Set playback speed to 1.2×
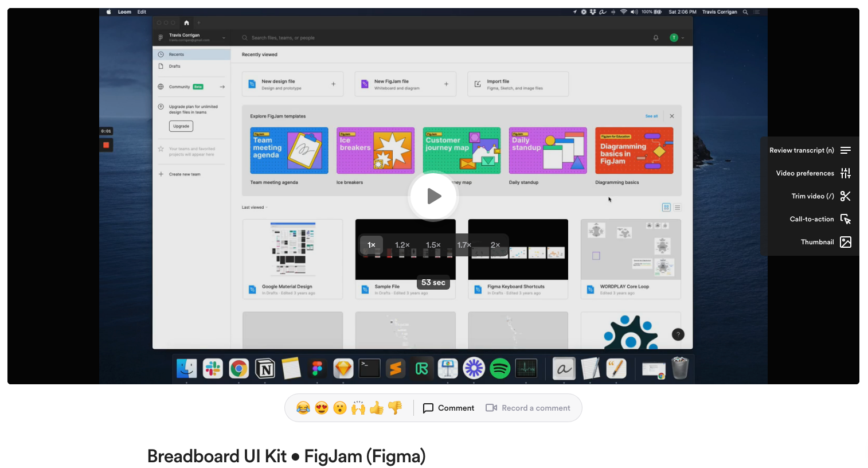The image size is (868, 468). (402, 245)
